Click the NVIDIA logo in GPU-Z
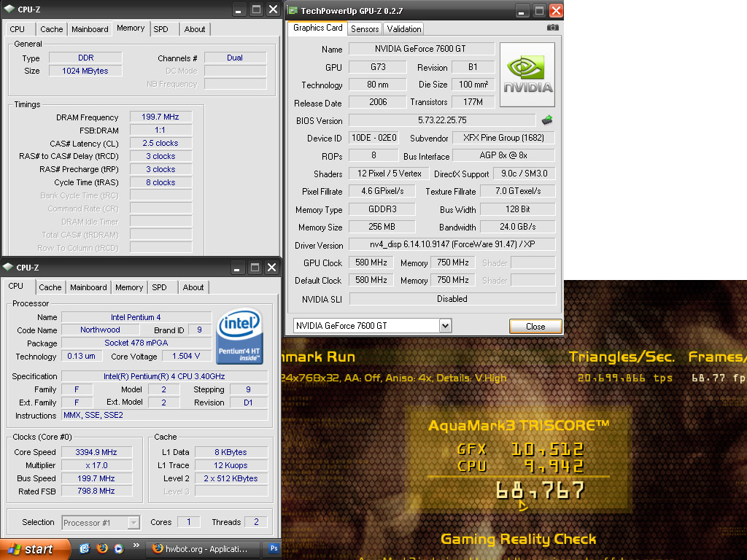The height and width of the screenshot is (560, 747). 527,75
